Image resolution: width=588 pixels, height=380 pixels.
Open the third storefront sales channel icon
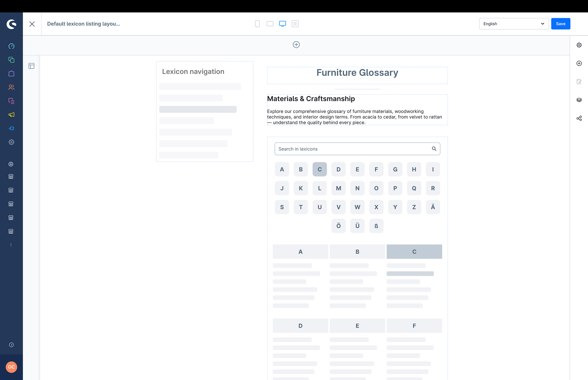(x=11, y=204)
